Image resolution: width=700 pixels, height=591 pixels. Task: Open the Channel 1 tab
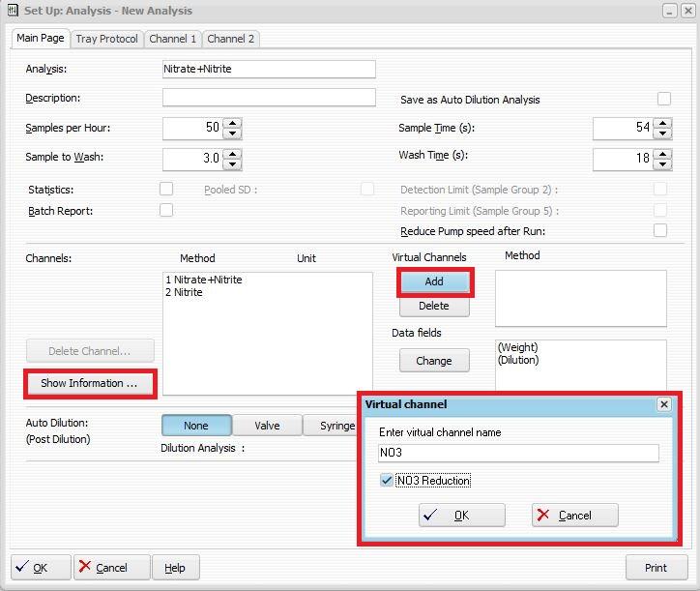pos(172,39)
